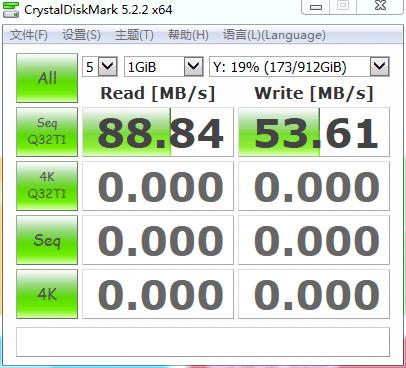Run the plain 4K test
The height and width of the screenshot is (368, 406).
point(47,294)
